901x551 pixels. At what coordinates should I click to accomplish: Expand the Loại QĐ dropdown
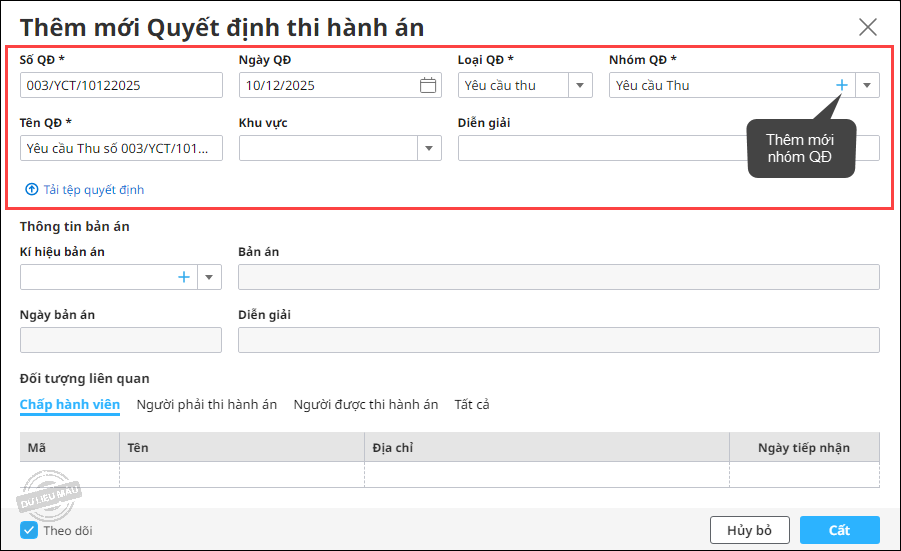coord(580,85)
